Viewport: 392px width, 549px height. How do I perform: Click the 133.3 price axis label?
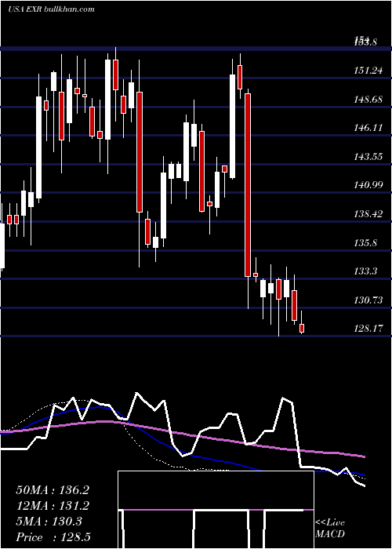tap(365, 271)
